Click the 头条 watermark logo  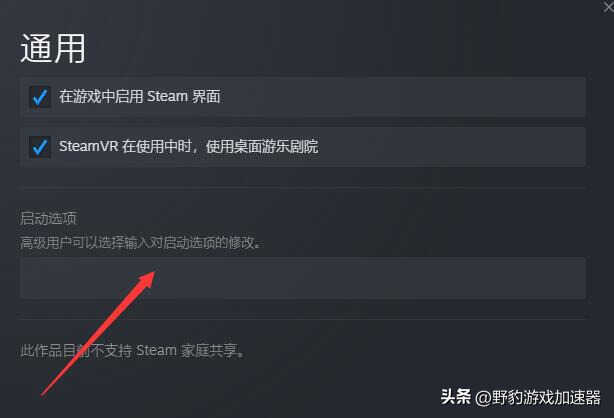[x=455, y=397]
